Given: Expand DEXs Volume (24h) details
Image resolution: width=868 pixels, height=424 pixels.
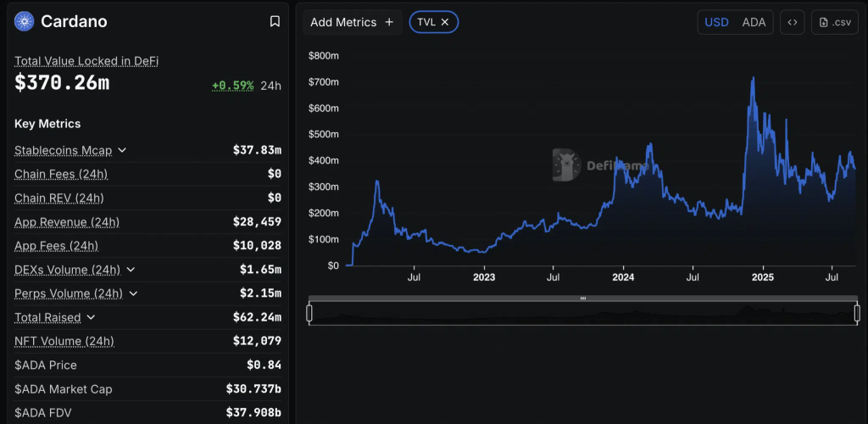Looking at the screenshot, I should (x=131, y=270).
